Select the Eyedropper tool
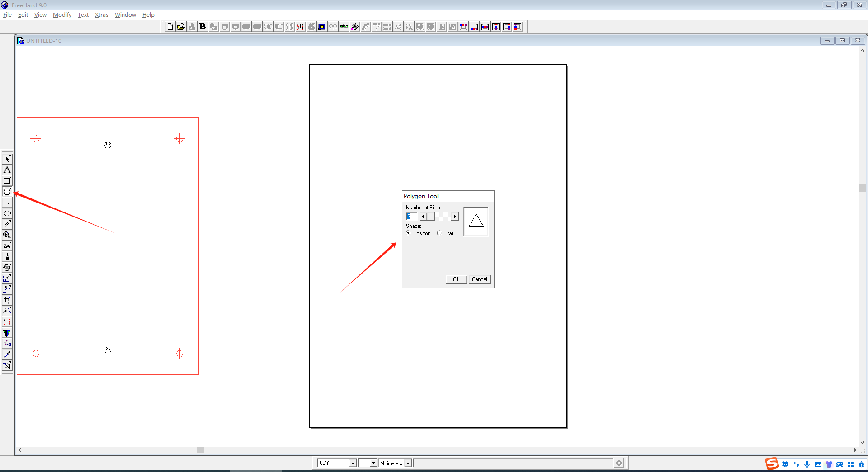Viewport: 868px width, 472px height. coord(7,355)
